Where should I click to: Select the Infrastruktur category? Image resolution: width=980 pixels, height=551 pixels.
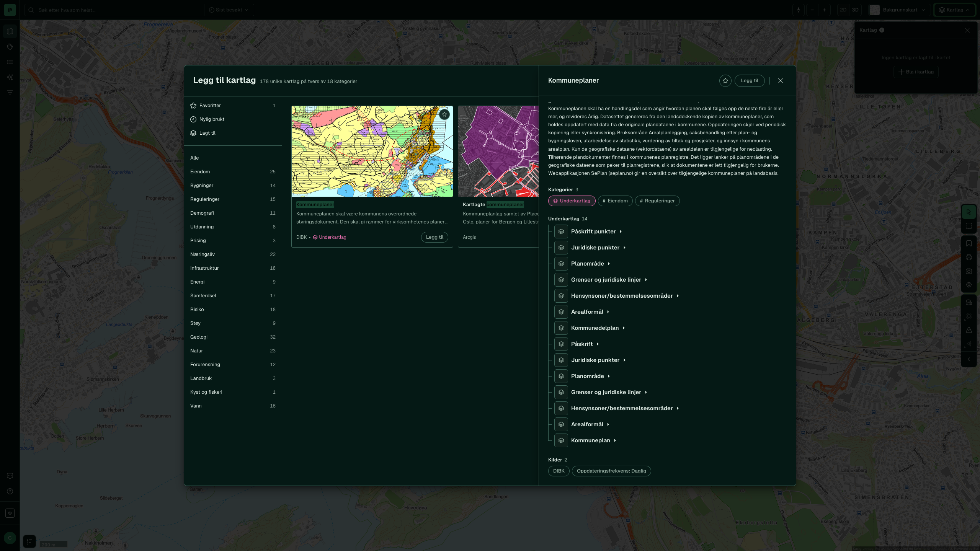[x=233, y=268]
